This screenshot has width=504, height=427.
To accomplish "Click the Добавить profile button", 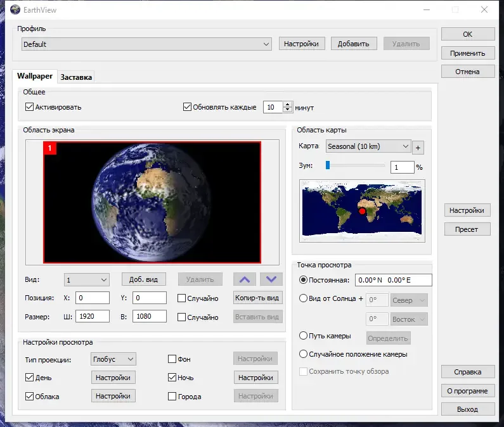I will click(354, 44).
